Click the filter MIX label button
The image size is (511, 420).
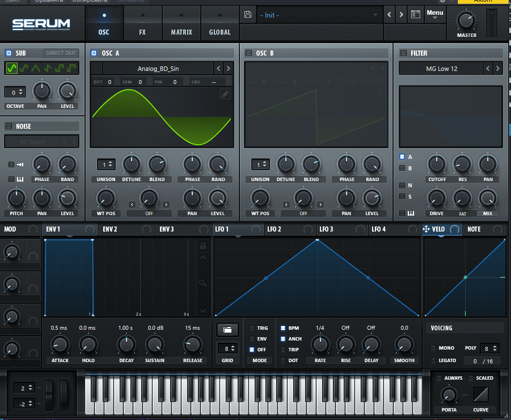click(x=488, y=213)
